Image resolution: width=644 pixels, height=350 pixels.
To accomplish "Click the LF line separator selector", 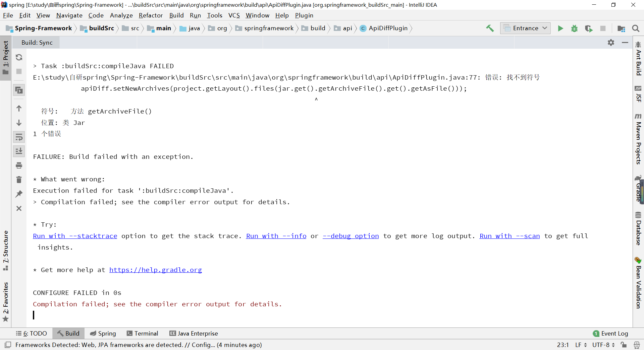I will coord(581,345).
